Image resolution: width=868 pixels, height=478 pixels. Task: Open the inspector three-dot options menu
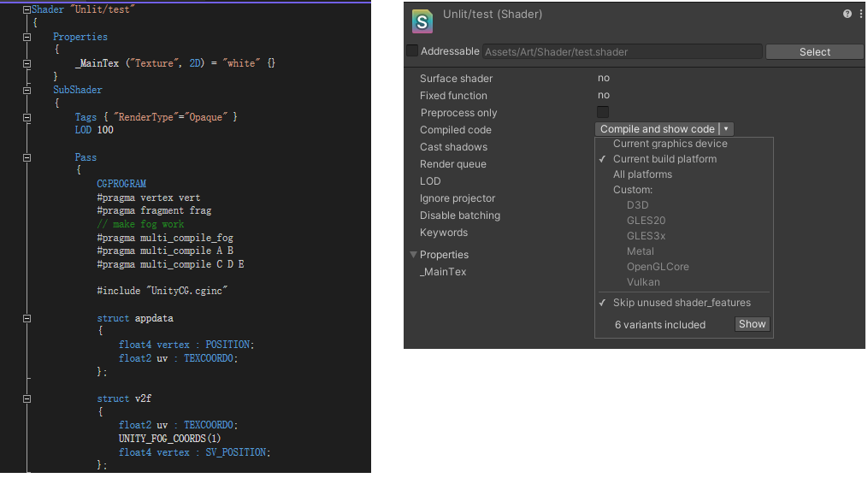(x=859, y=15)
